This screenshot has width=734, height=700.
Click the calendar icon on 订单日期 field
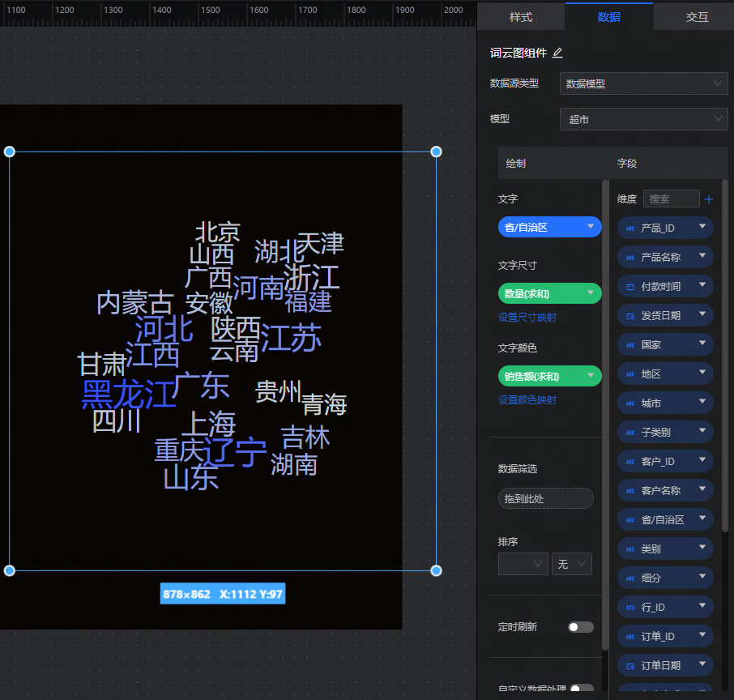click(x=630, y=666)
